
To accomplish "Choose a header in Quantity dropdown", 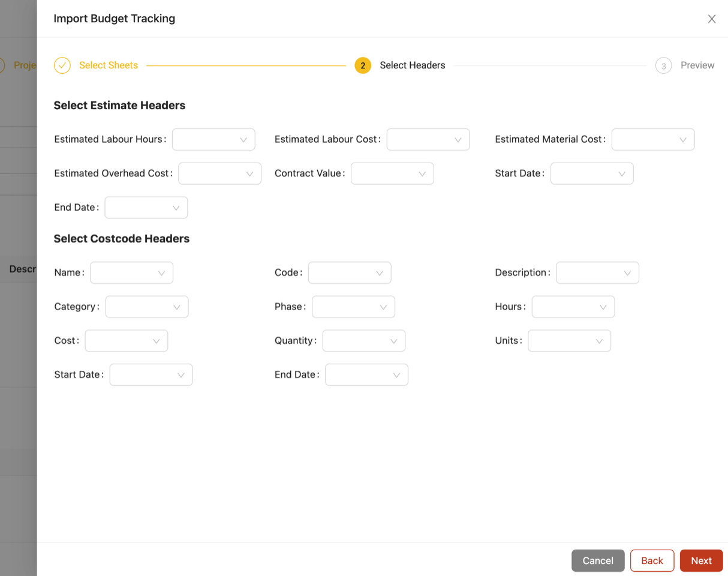I will pyautogui.click(x=364, y=341).
